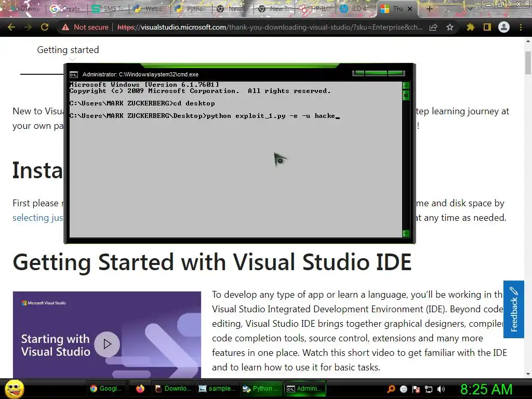The width and height of the screenshot is (532, 399).
Task: Open the Chrome profile avatar menu
Action: pyautogui.click(x=504, y=27)
